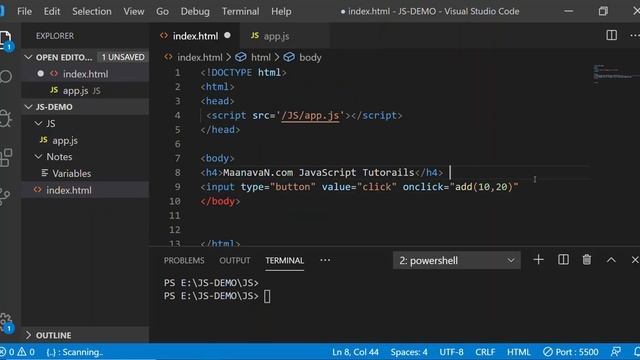The width and height of the screenshot is (640, 360).
Task: Click the 1 UNSAVED badge
Action: click(x=123, y=57)
